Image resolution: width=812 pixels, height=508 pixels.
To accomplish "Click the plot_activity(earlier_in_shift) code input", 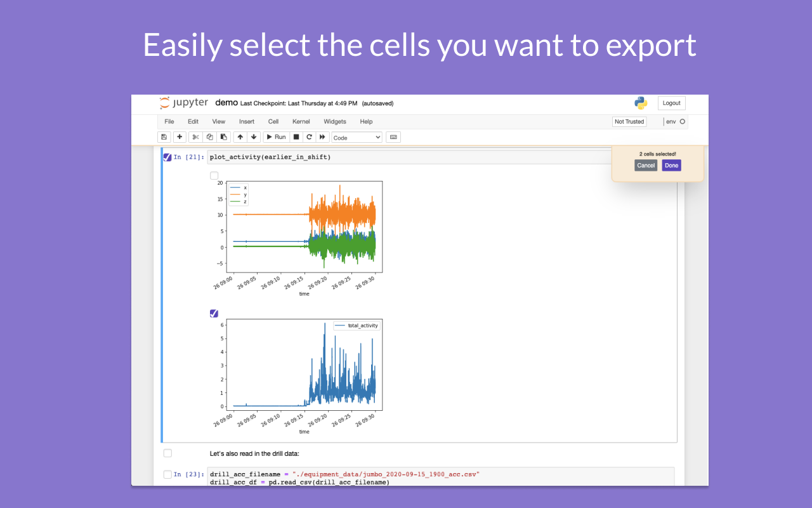I will 409,157.
